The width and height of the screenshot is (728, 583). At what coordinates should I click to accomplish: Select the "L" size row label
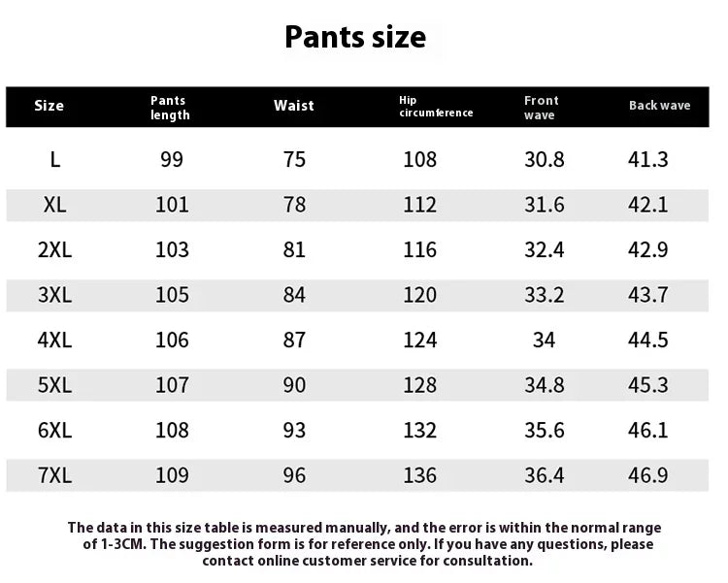[x=55, y=159]
